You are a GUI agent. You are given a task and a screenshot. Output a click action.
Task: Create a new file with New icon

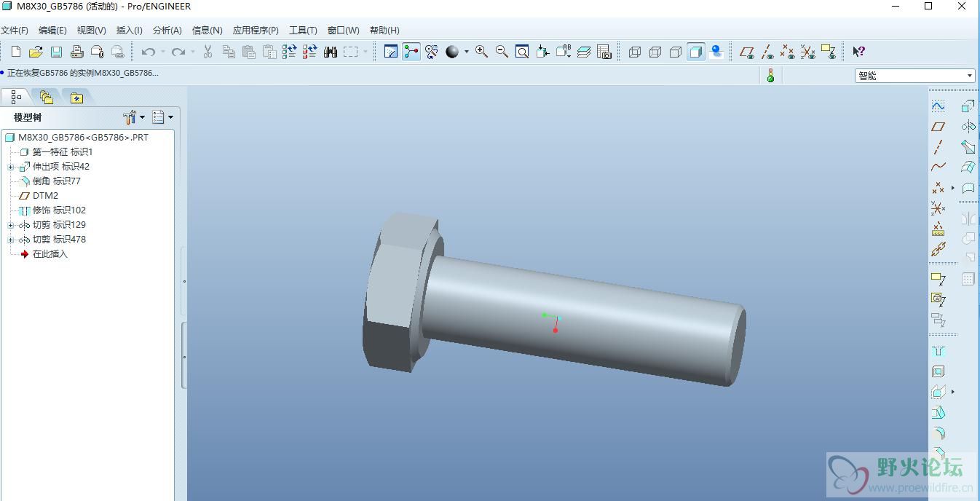[x=16, y=52]
